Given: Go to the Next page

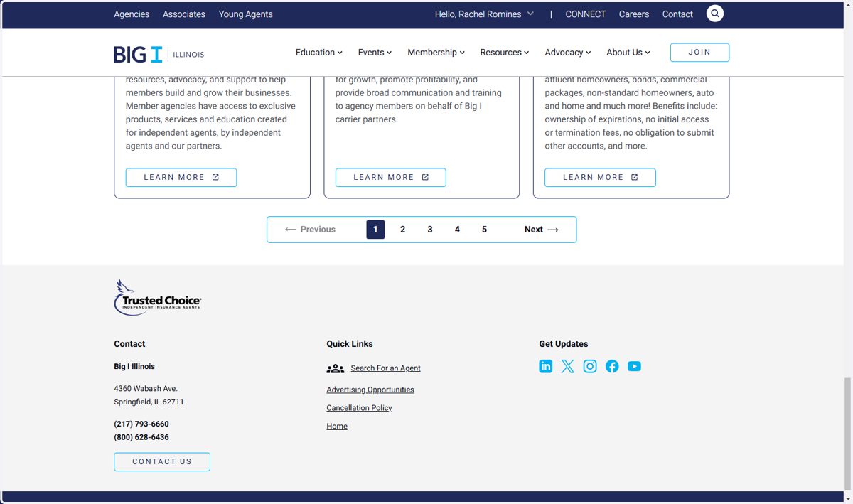Looking at the screenshot, I should 542,230.
